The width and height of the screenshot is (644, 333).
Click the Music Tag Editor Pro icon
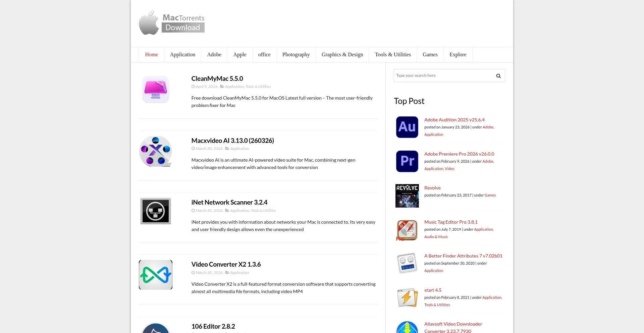click(x=407, y=230)
